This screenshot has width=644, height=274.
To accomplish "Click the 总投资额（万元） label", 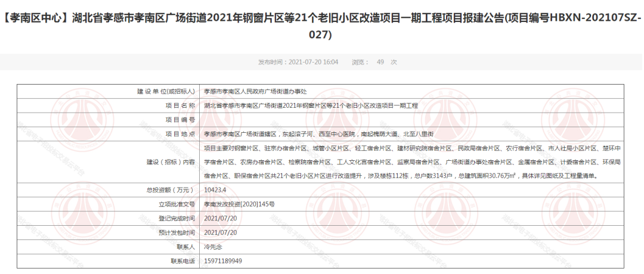I will tap(171, 190).
